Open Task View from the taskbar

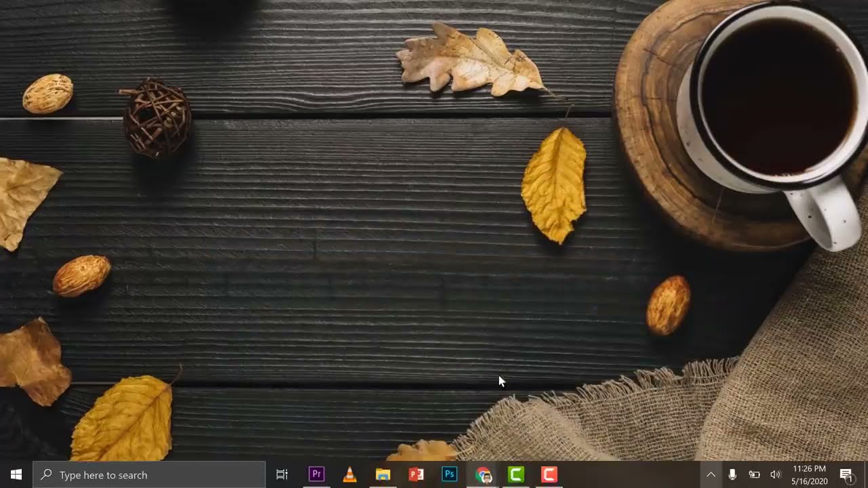[282, 474]
